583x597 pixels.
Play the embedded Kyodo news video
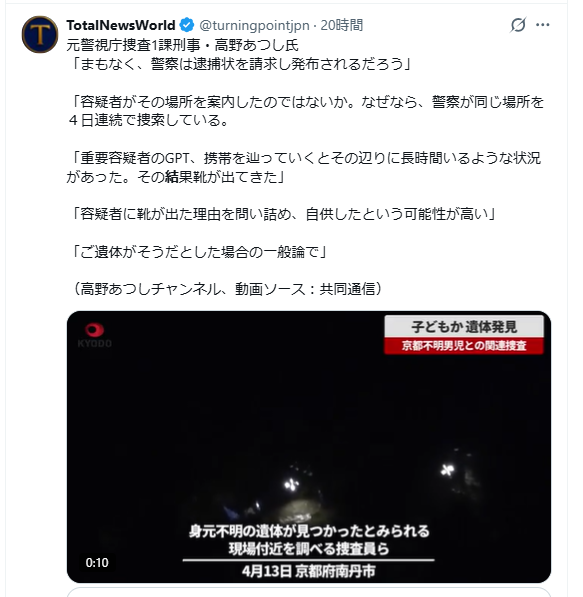309,447
